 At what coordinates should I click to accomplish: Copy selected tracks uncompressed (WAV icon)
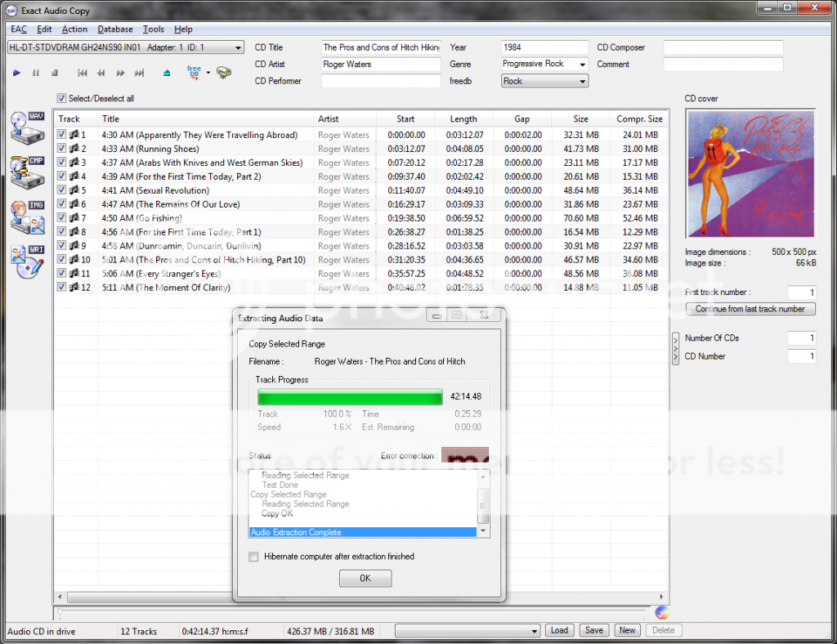tap(28, 128)
